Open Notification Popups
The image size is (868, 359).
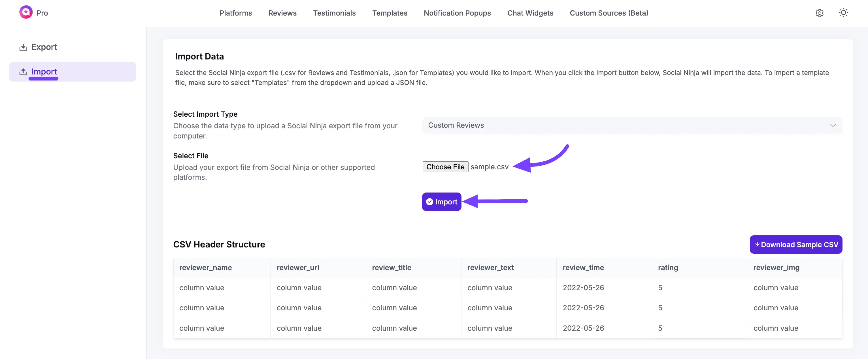tap(457, 13)
